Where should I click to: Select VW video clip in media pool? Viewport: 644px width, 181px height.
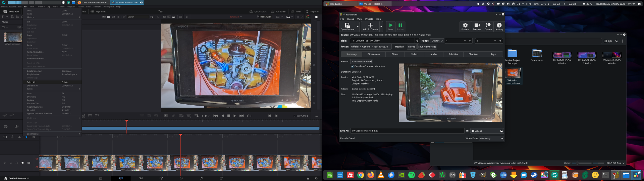tap(13, 38)
